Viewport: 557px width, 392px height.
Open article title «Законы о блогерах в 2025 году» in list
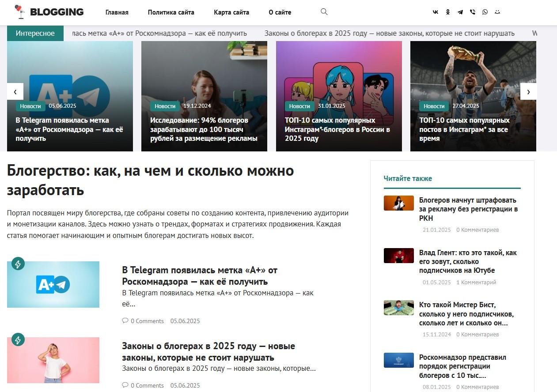208,351
